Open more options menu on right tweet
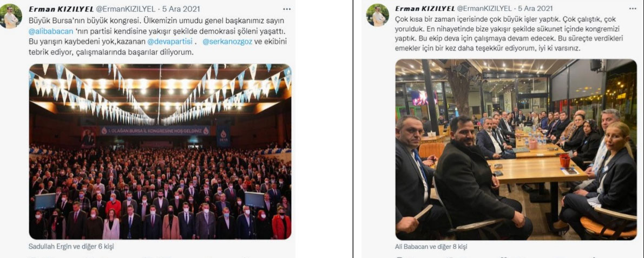The width and height of the screenshot is (644, 258). pyautogui.click(x=633, y=8)
